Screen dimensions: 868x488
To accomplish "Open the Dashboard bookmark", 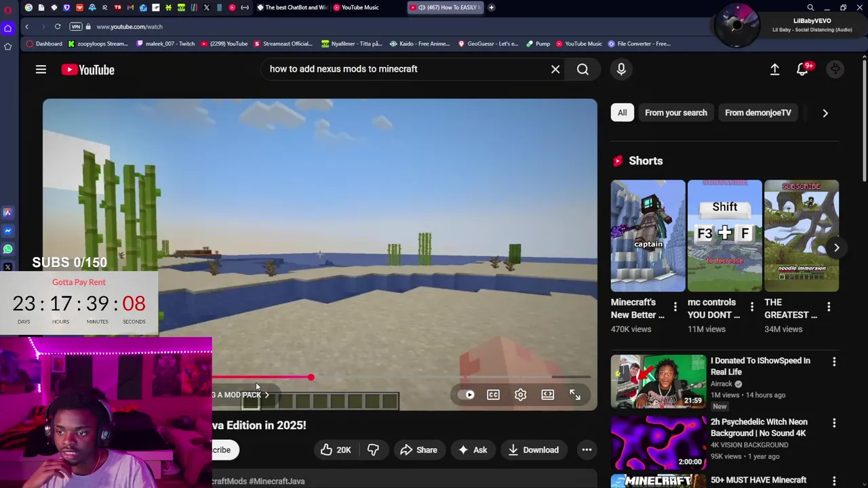I will [44, 43].
